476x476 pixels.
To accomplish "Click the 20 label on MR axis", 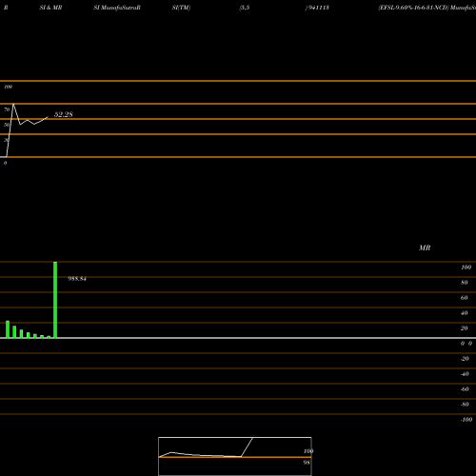I will [465, 328].
